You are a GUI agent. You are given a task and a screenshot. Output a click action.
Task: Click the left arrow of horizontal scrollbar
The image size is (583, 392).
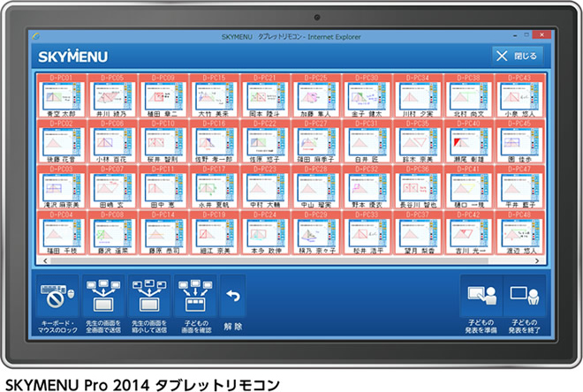click(x=45, y=260)
